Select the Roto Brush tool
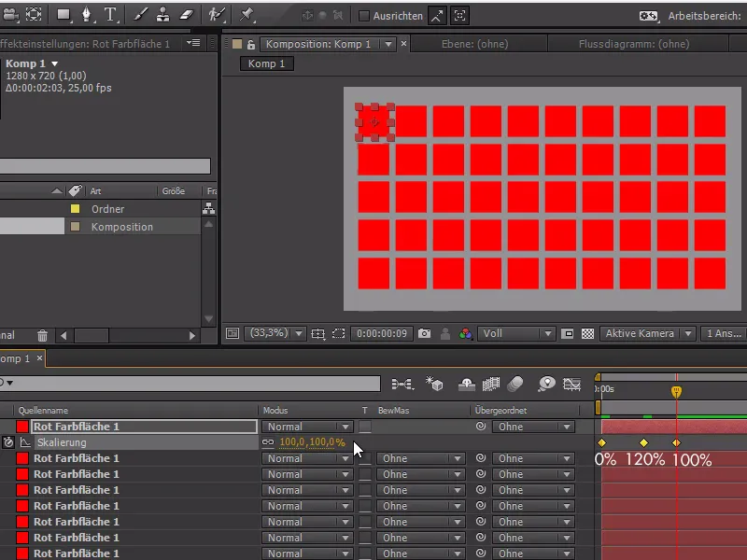This screenshot has height=560, width=747. coord(217,15)
